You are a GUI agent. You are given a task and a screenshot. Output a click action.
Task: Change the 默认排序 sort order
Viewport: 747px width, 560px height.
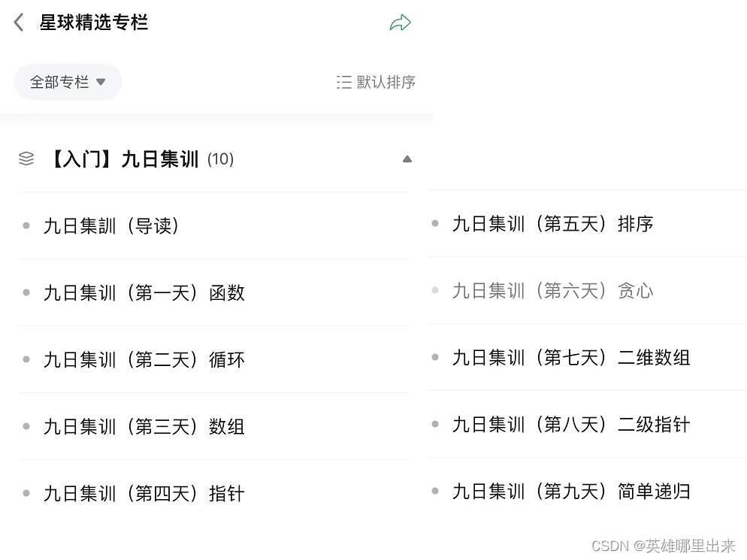[x=386, y=82]
